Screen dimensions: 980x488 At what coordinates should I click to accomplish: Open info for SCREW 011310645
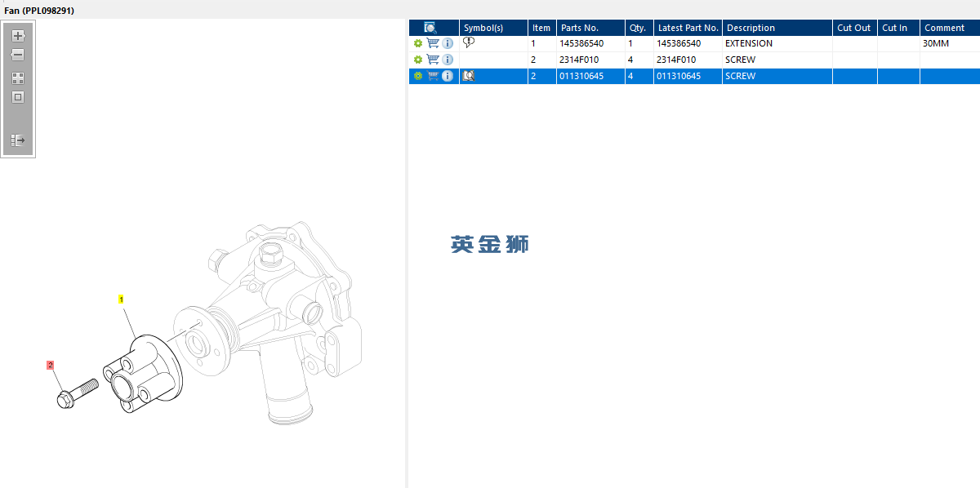448,76
